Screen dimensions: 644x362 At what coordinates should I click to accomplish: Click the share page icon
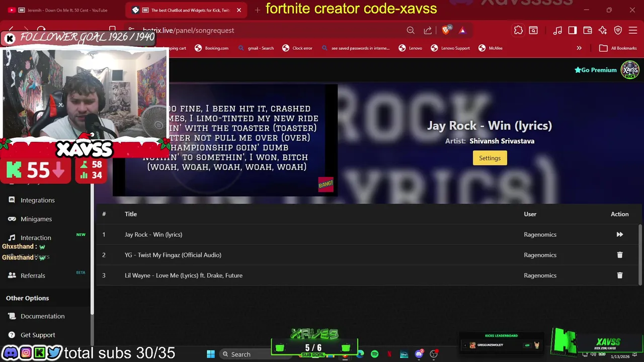[x=428, y=30]
